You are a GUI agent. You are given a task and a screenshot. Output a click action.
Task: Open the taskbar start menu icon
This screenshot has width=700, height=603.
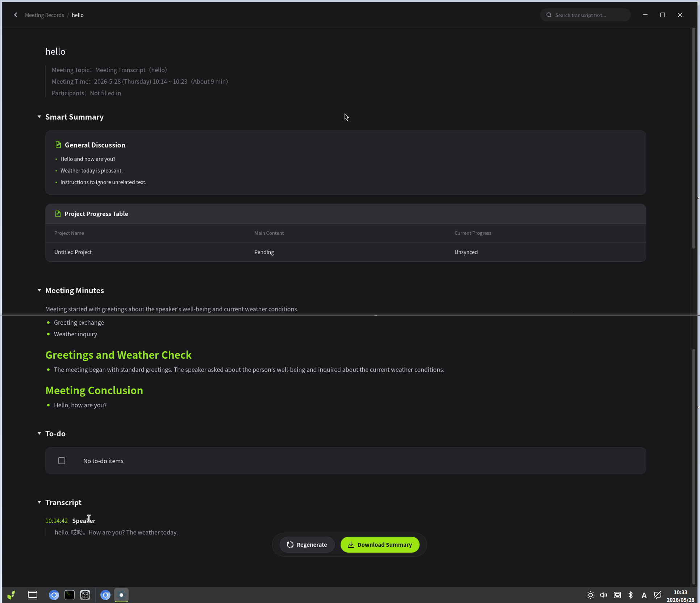[11, 595]
